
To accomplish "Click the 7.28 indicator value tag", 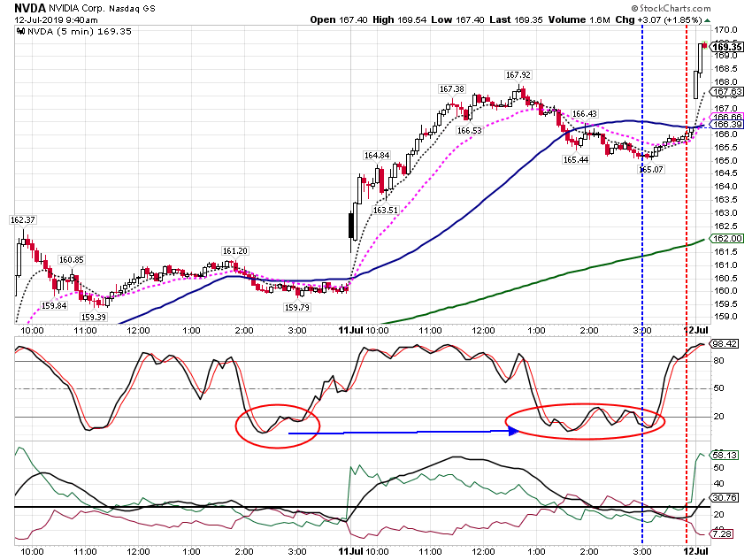I will coord(722,534).
